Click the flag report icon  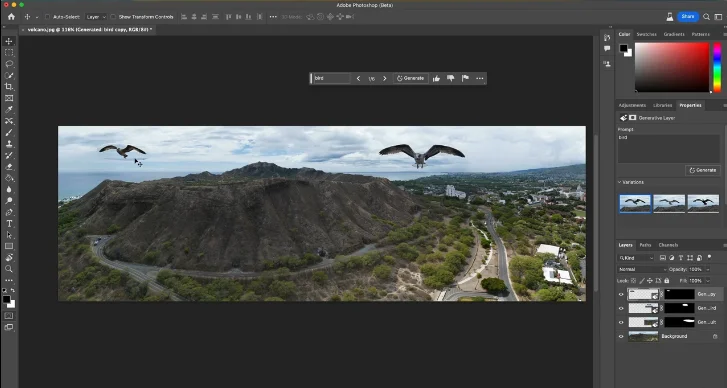point(465,78)
